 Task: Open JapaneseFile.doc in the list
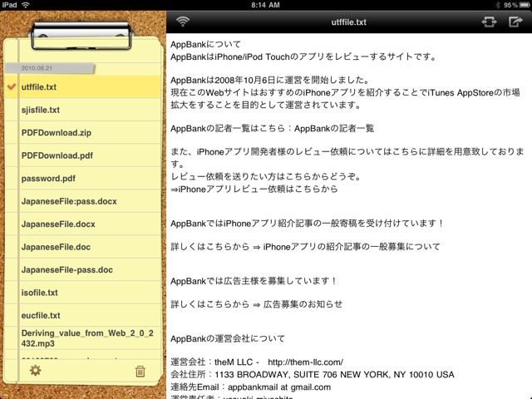(x=82, y=247)
